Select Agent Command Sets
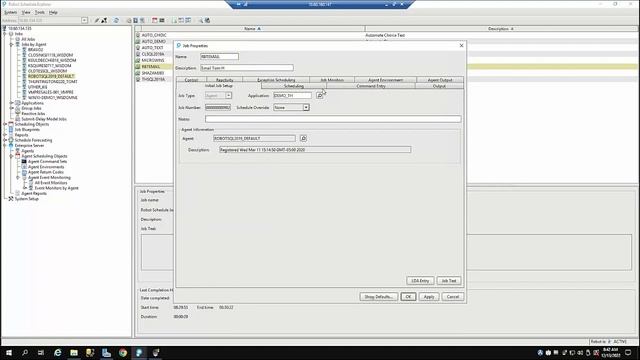 coord(47,161)
